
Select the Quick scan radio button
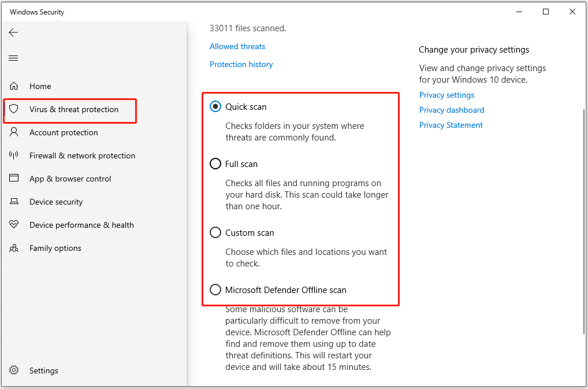(x=215, y=106)
